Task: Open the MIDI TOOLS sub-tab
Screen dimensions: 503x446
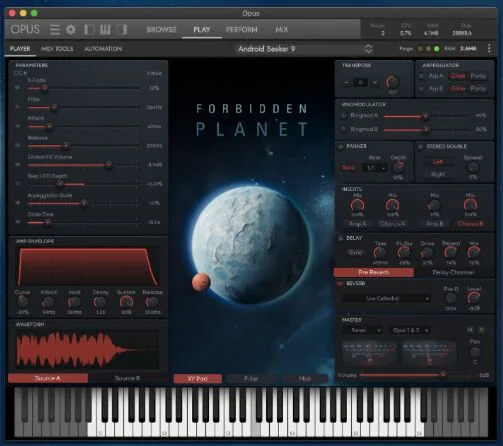Action: [x=57, y=49]
